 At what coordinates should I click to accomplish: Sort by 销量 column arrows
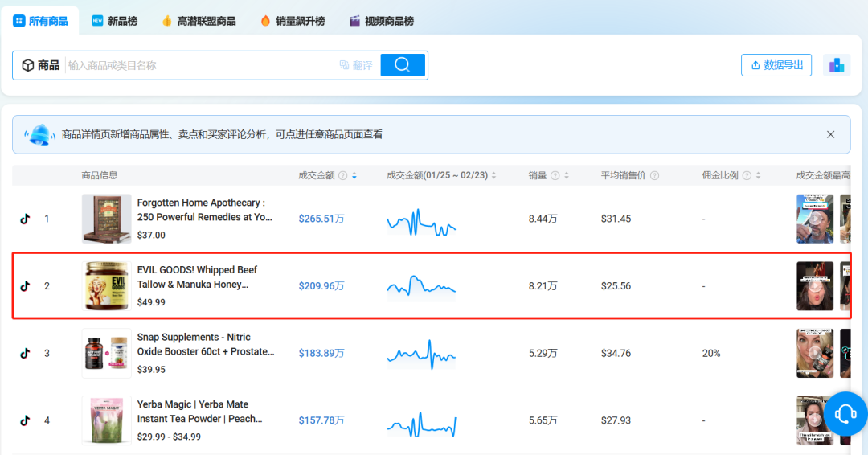coord(567,175)
